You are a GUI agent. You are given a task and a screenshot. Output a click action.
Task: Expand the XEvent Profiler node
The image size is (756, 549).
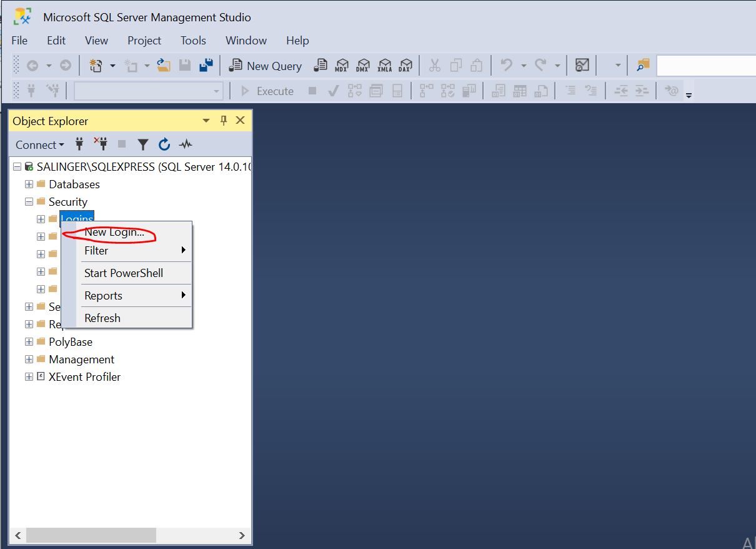(29, 377)
